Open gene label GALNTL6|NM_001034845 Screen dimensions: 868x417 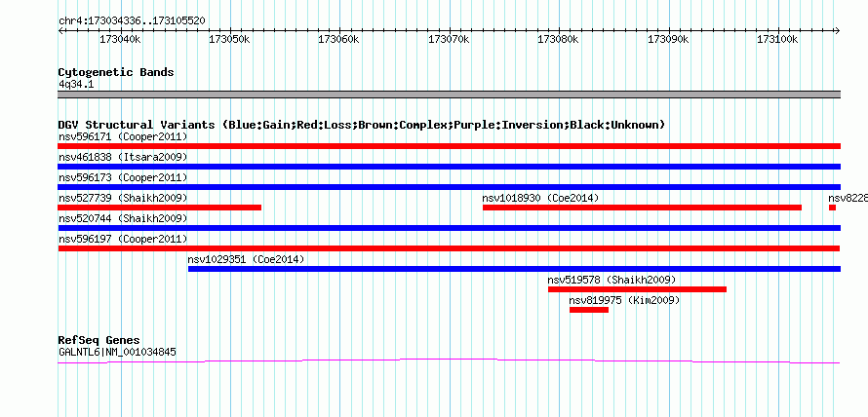pos(117,351)
